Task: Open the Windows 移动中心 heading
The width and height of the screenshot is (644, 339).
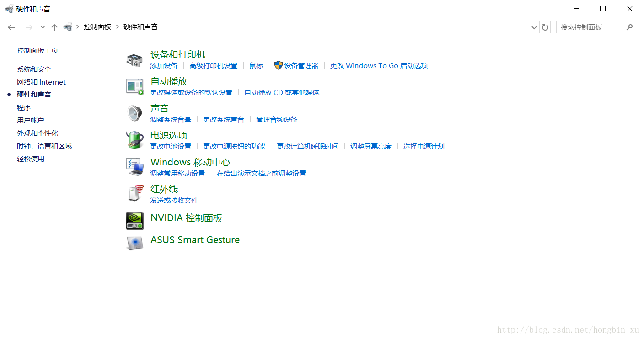Action: click(x=190, y=163)
